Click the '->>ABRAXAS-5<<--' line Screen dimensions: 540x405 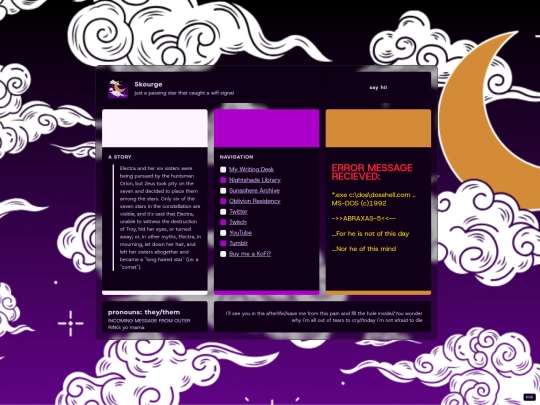click(363, 218)
